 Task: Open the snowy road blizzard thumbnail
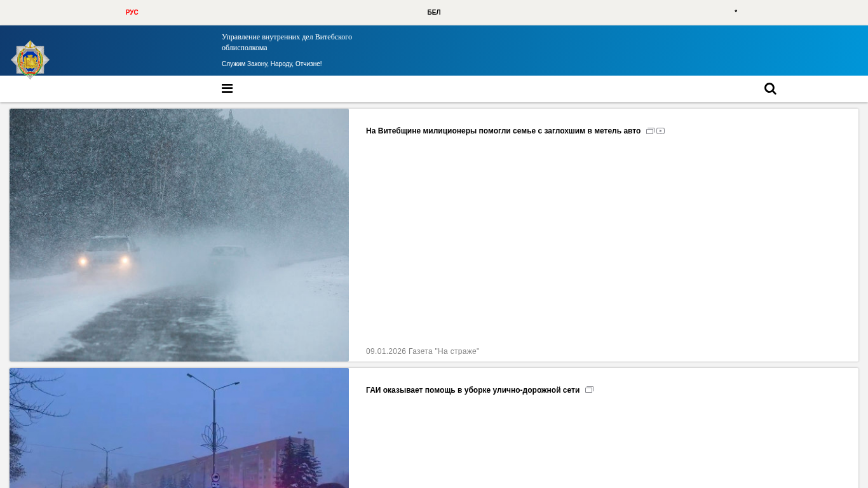coord(179,235)
